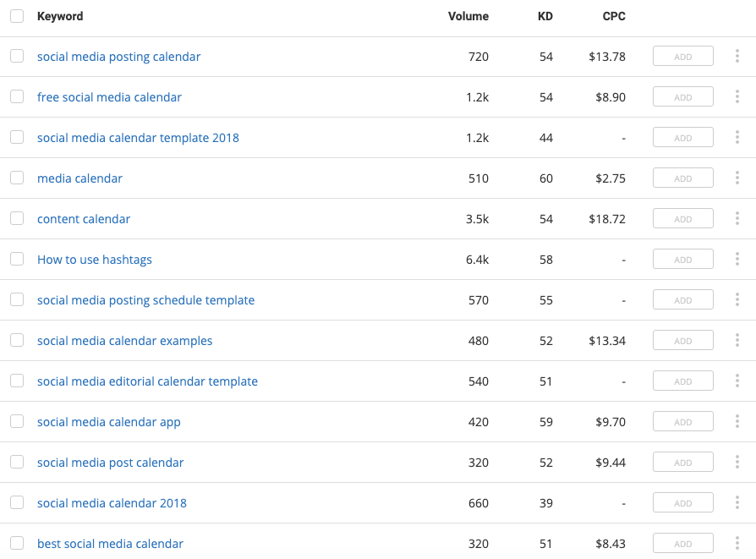Open three-dot menu for 'free social media calendar'
Viewport: 756px width, 559px height.
pos(737,97)
